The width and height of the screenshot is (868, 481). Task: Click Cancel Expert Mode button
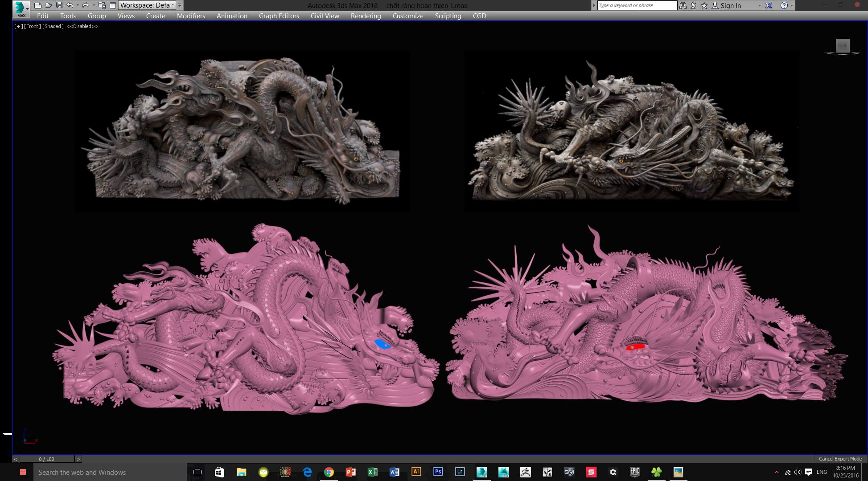(x=840, y=459)
